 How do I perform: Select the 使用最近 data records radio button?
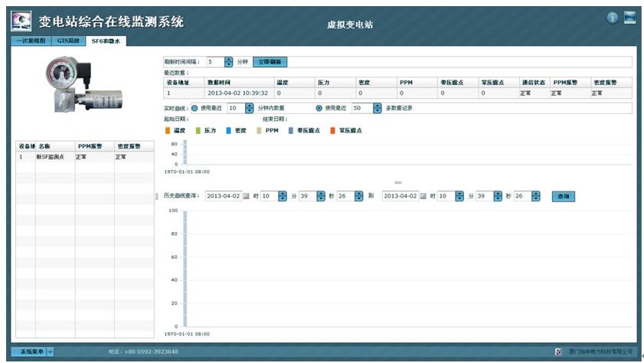click(319, 108)
